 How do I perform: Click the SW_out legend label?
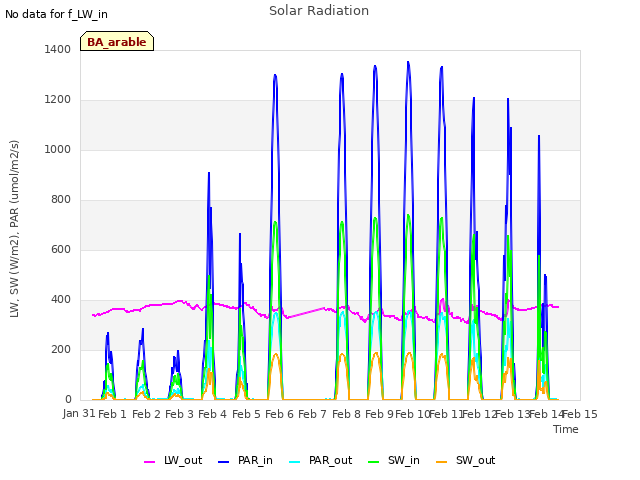(475, 460)
